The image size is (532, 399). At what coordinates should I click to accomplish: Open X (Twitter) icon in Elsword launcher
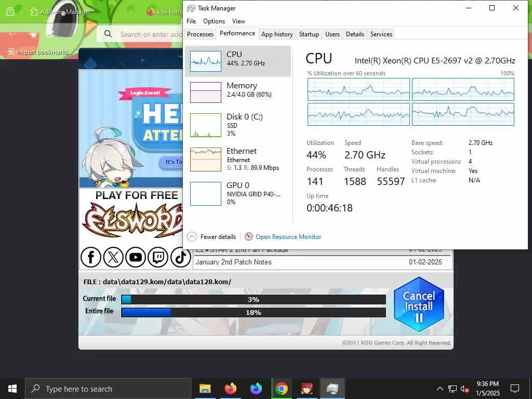[x=113, y=257]
